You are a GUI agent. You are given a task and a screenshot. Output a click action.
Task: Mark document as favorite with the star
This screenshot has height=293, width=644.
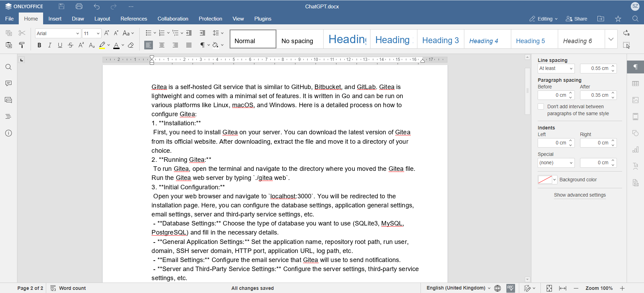[618, 19]
